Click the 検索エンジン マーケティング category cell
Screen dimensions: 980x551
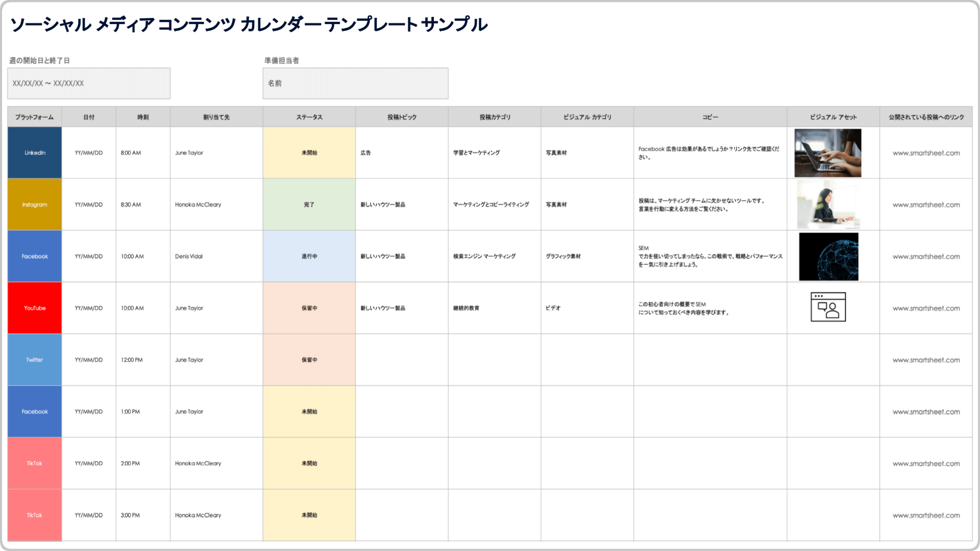495,256
